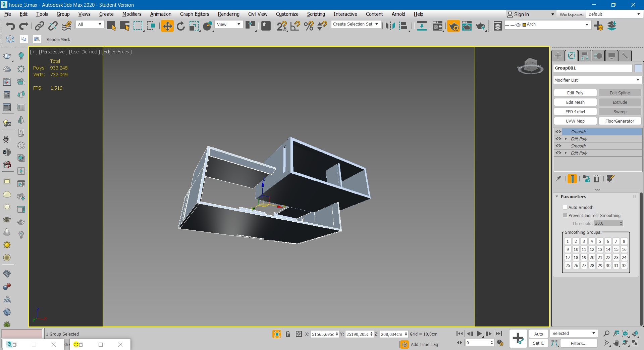Viewport: 644px width, 350px height.
Task: Open the Rendering menu
Action: 229,14
